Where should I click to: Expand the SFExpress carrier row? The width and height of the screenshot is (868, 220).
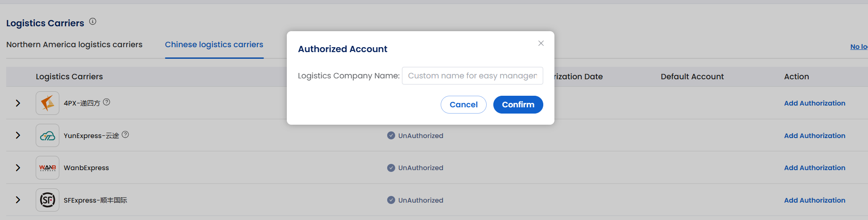point(18,200)
